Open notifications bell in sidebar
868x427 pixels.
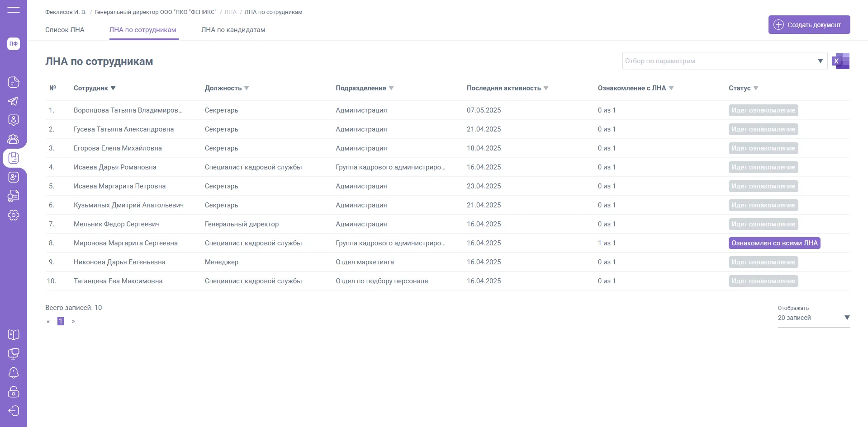pyautogui.click(x=14, y=373)
